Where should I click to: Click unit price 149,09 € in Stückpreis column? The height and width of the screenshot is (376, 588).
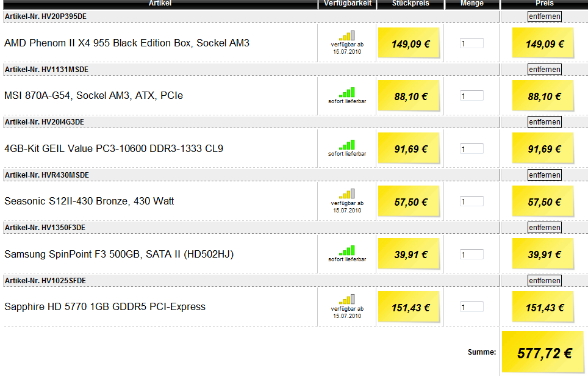(x=409, y=43)
